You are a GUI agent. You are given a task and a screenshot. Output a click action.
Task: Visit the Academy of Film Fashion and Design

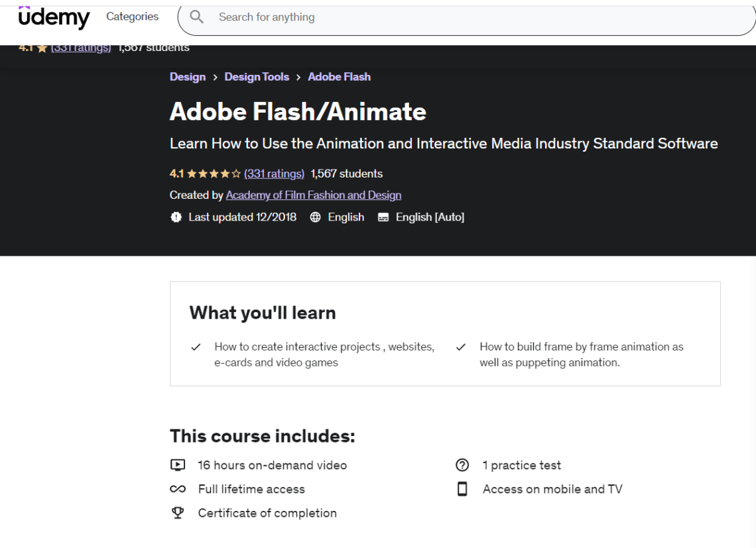tap(313, 195)
